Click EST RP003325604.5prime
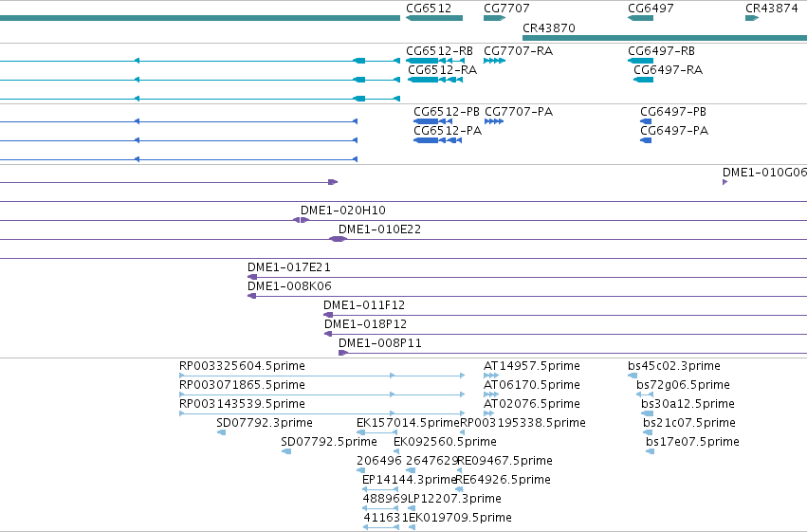The height and width of the screenshot is (532, 807). click(242, 366)
